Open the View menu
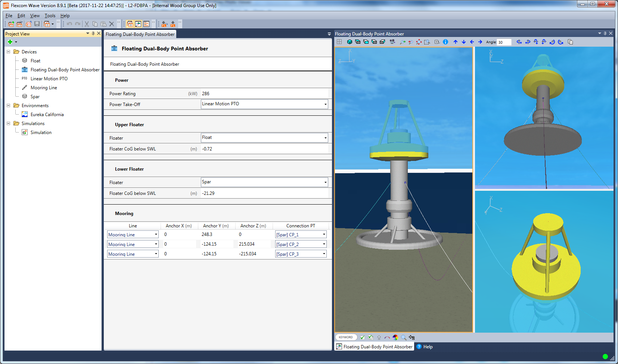 pos(35,16)
